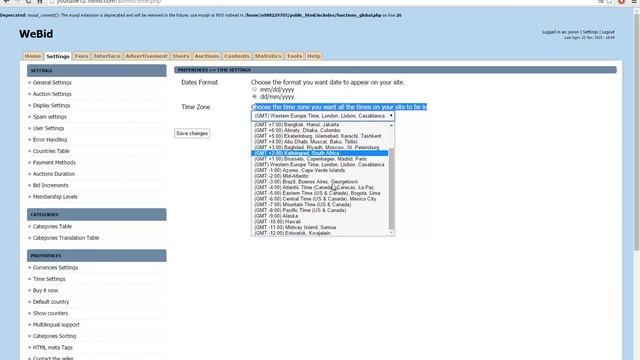Open Membership Levels link
The image size is (640, 360).
(55, 197)
